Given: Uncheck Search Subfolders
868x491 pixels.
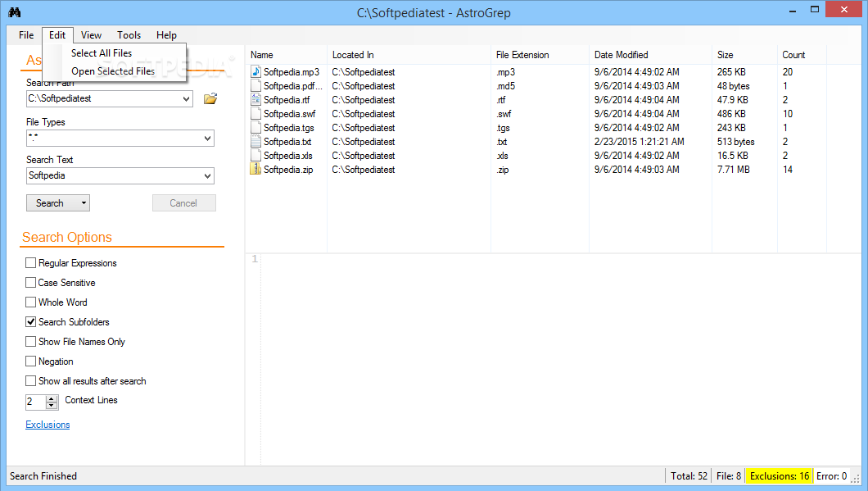Looking at the screenshot, I should tap(31, 322).
